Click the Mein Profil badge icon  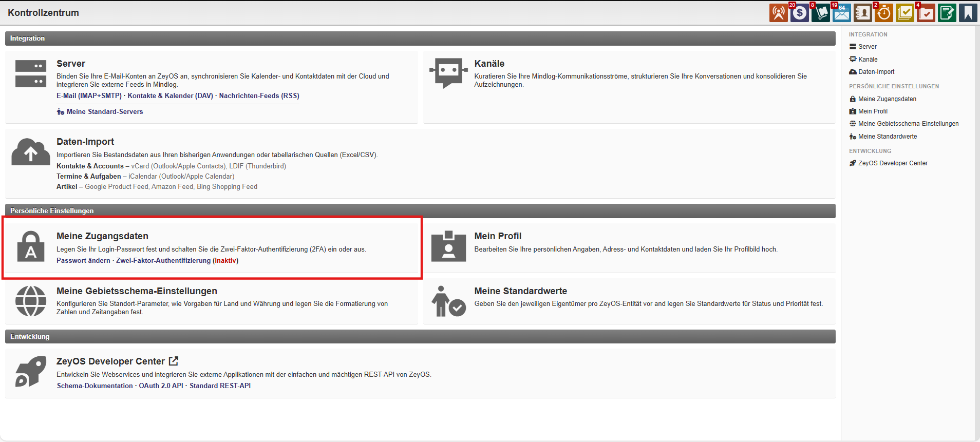448,246
